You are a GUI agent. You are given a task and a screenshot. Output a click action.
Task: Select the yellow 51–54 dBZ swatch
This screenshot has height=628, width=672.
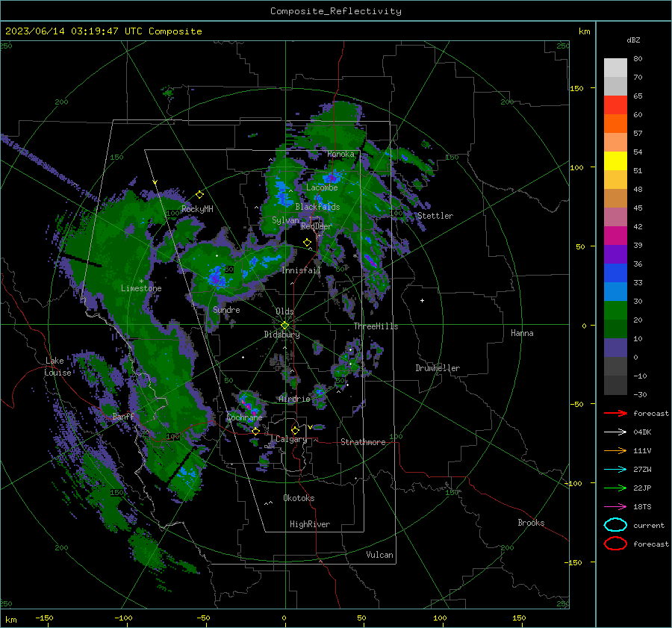pyautogui.click(x=615, y=161)
